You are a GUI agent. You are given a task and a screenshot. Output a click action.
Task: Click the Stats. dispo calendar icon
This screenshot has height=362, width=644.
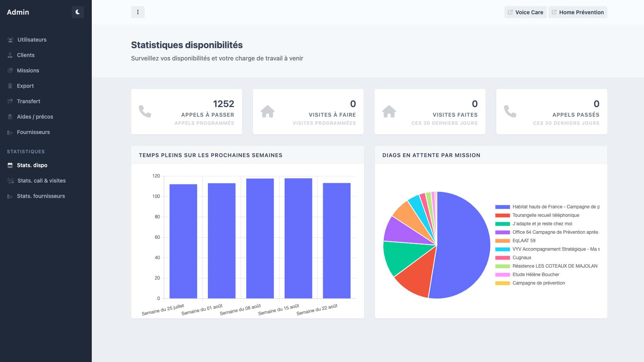click(x=10, y=165)
